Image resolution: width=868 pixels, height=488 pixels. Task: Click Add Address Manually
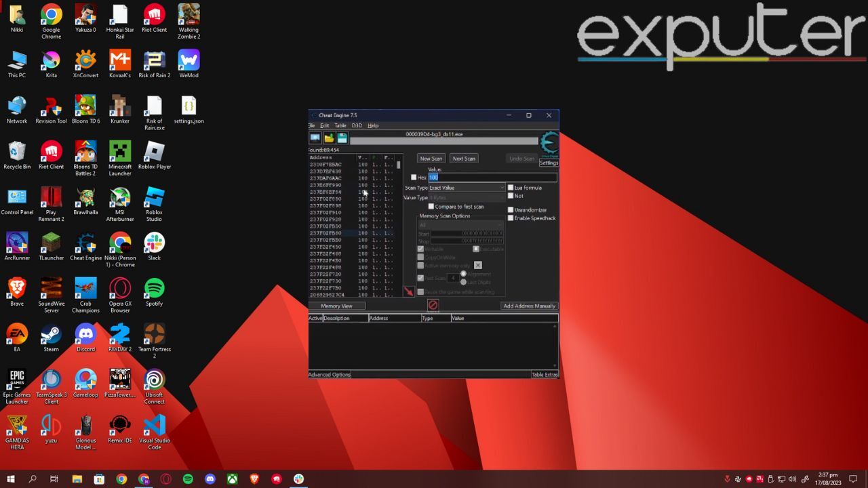(x=529, y=306)
